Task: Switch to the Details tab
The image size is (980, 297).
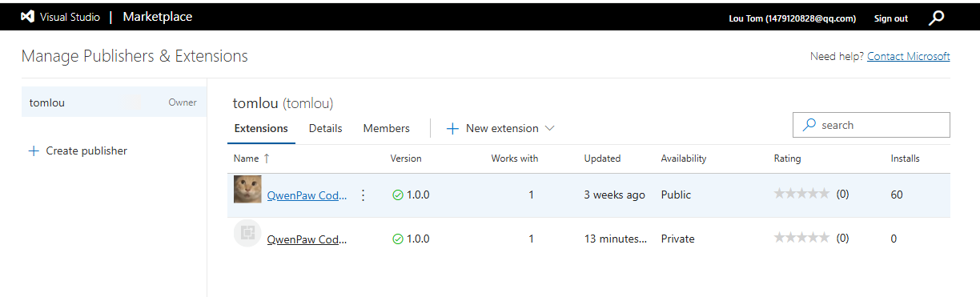Action: (x=325, y=128)
